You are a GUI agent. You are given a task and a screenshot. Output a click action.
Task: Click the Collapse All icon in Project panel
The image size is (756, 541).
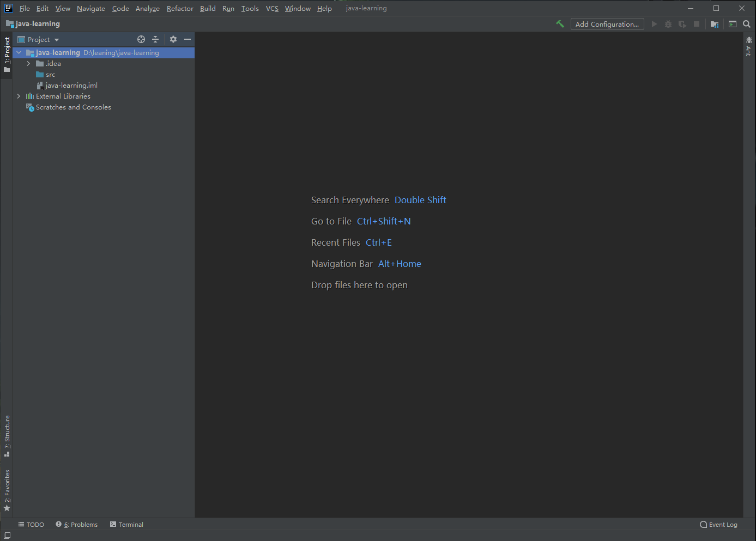(155, 39)
